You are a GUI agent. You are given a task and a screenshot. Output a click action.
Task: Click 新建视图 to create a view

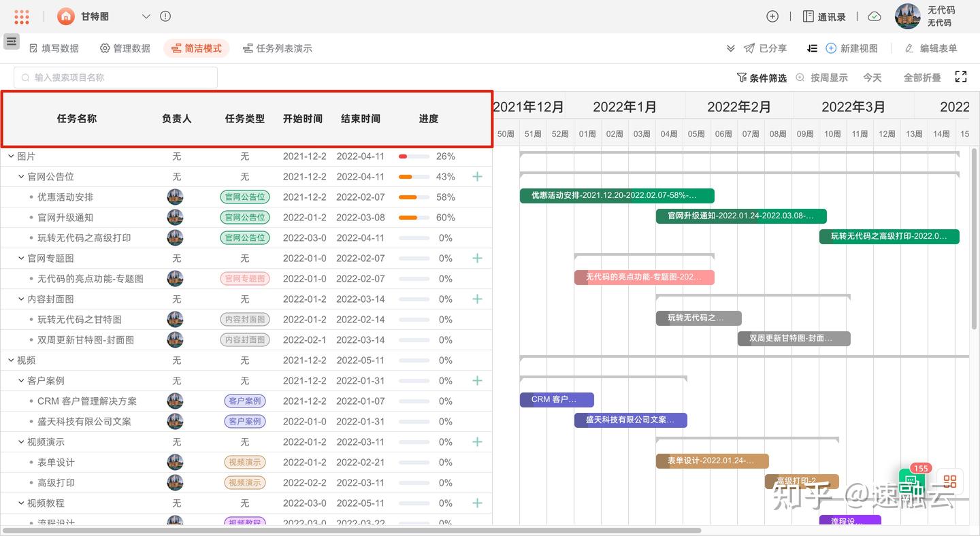(851, 48)
